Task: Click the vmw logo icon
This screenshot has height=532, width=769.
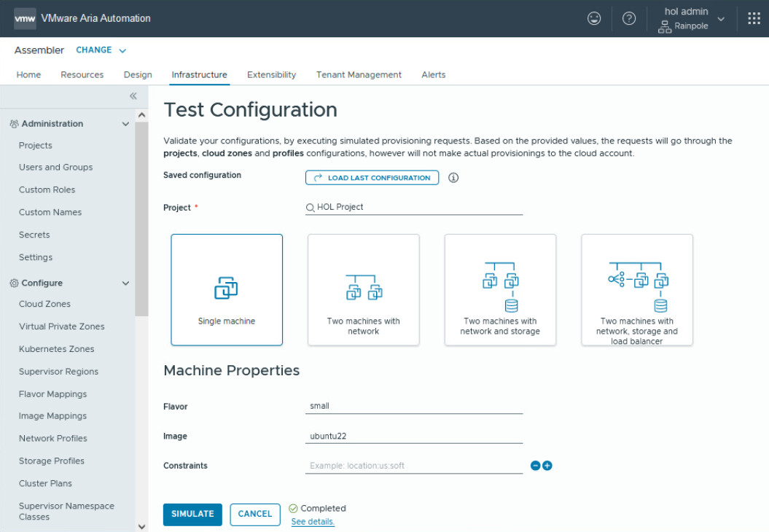Action: [x=25, y=19]
